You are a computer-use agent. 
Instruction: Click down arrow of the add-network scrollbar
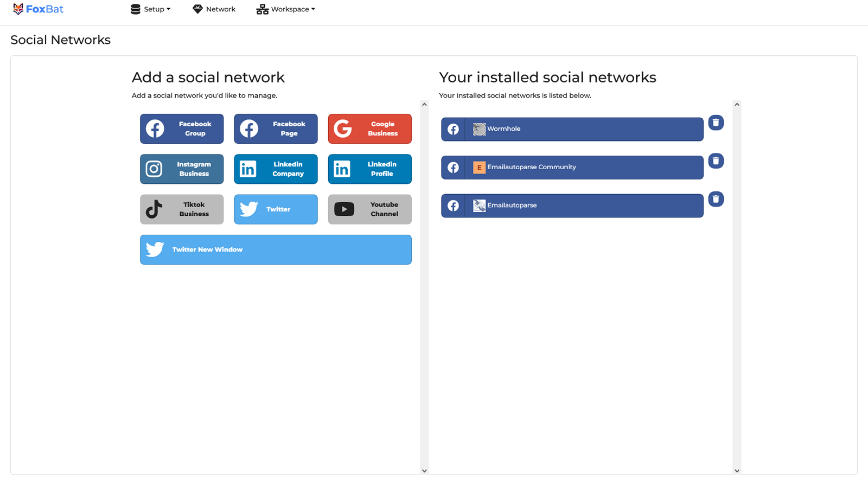pyautogui.click(x=424, y=471)
